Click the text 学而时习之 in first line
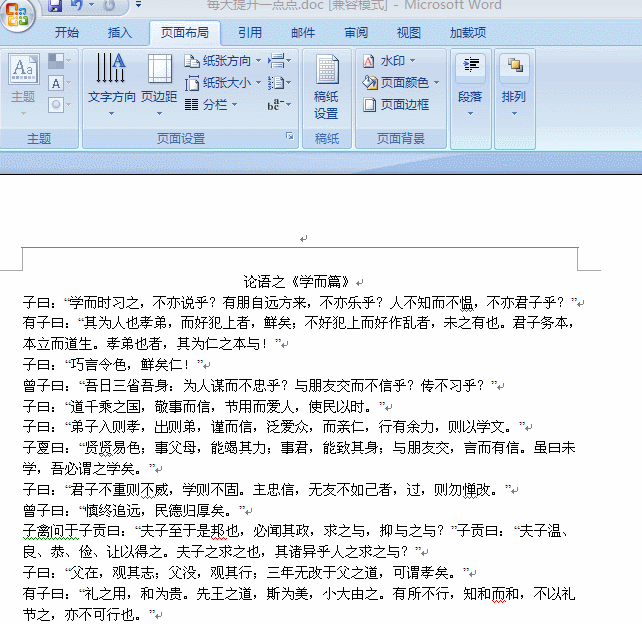Image resolution: width=642 pixels, height=624 pixels. (104, 303)
